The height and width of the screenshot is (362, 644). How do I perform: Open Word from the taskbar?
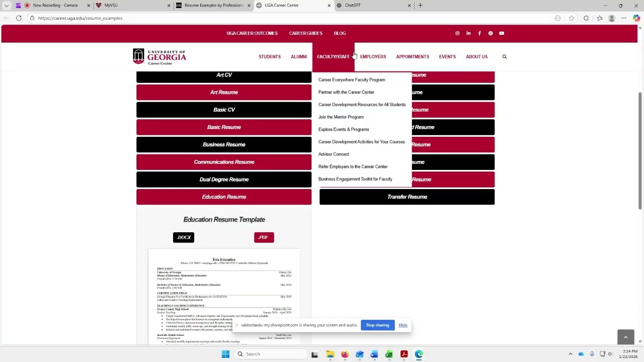pyautogui.click(x=374, y=354)
